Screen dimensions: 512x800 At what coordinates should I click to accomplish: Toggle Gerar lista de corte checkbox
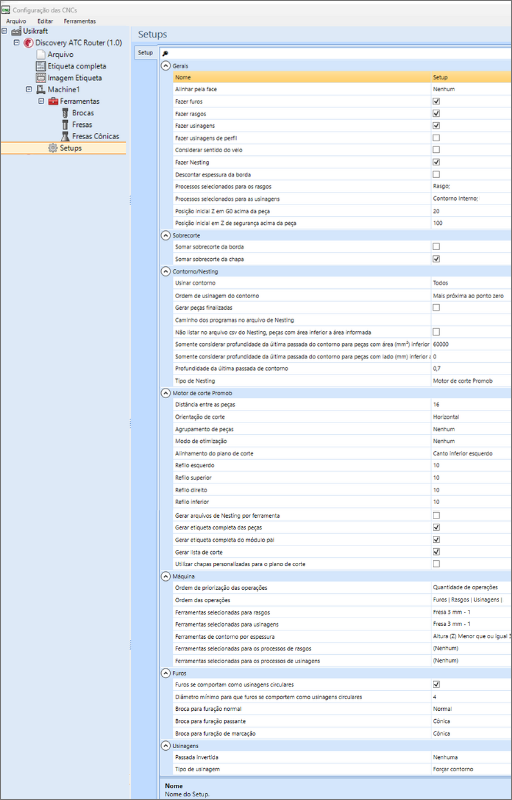(436, 552)
